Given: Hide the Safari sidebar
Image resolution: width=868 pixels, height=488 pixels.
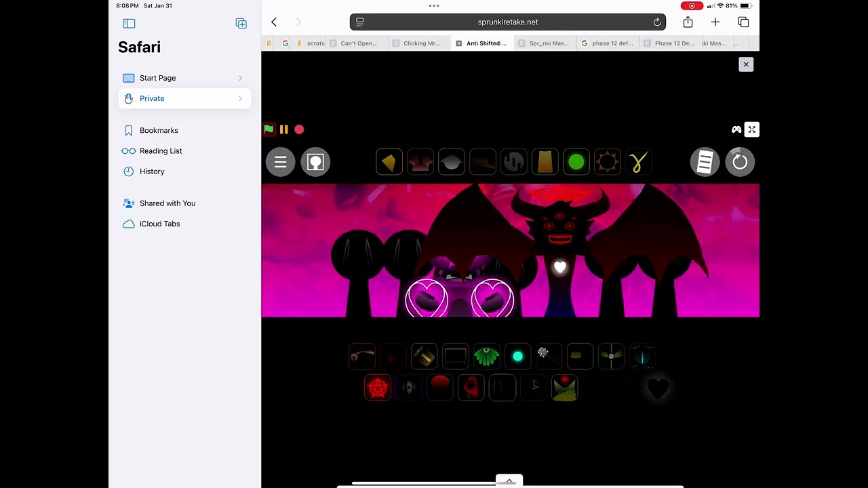Looking at the screenshot, I should (x=129, y=24).
